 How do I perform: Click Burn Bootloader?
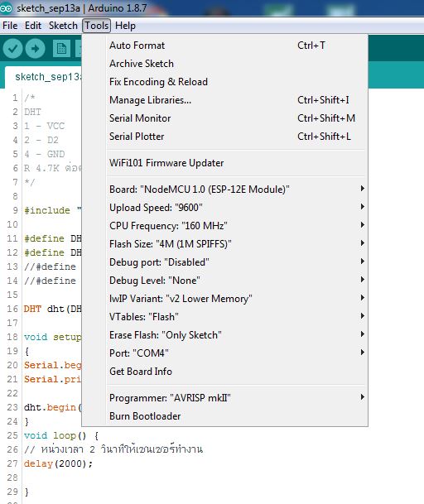(238, 416)
